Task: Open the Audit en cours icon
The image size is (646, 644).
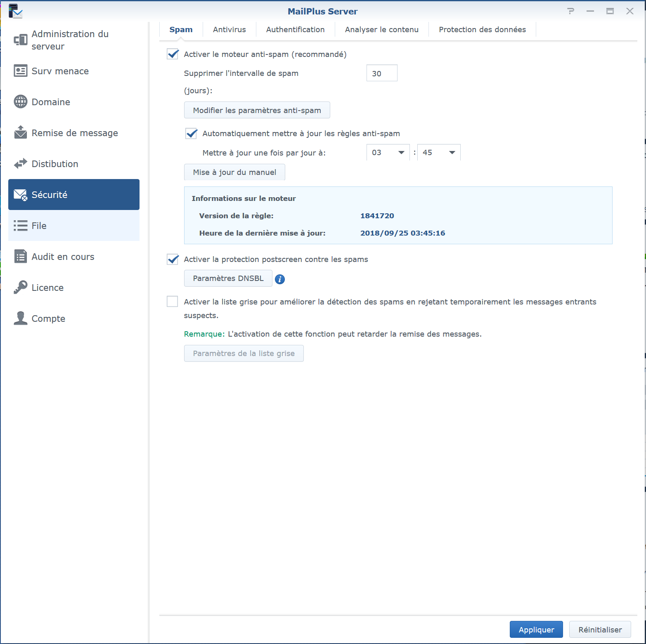Action: pos(20,257)
